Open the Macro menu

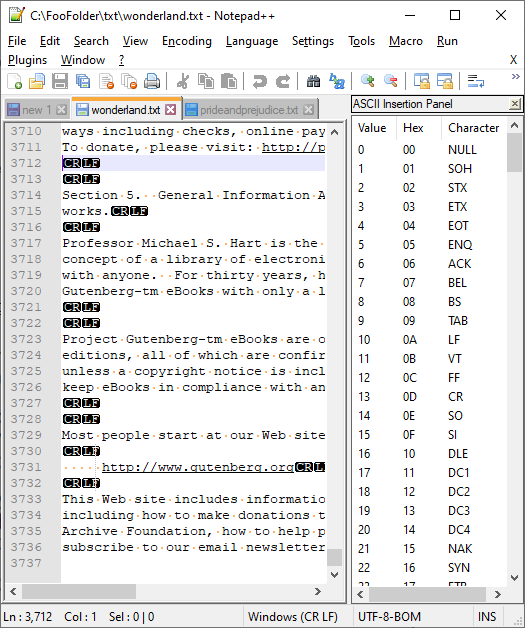coord(406,41)
